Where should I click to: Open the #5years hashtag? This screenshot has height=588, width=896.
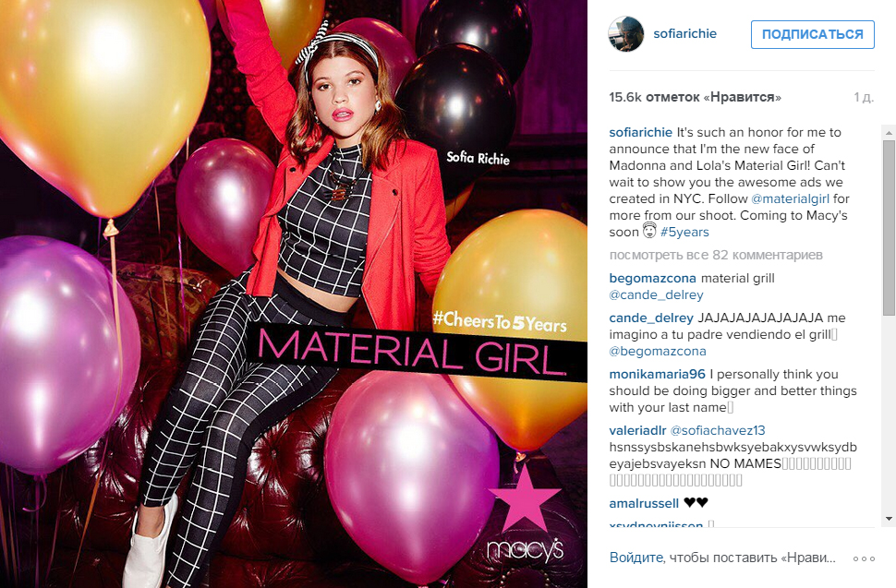point(684,232)
